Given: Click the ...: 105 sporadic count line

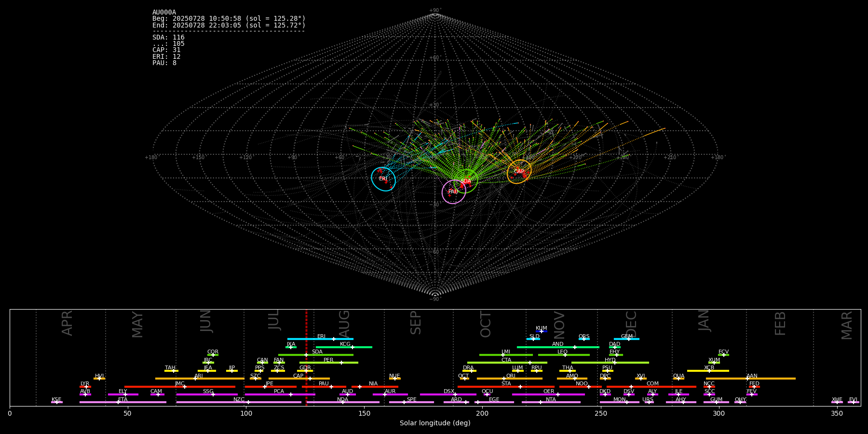Looking at the screenshot, I should click(168, 44).
